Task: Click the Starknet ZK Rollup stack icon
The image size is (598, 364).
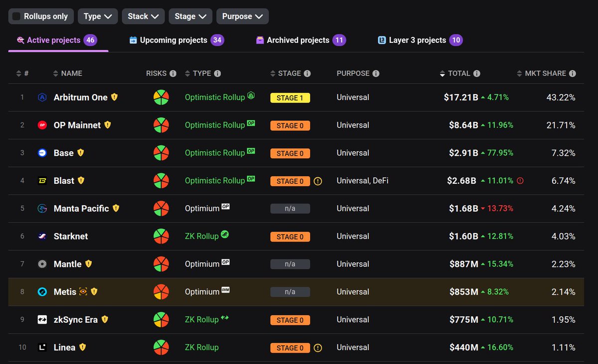Action: 225,235
